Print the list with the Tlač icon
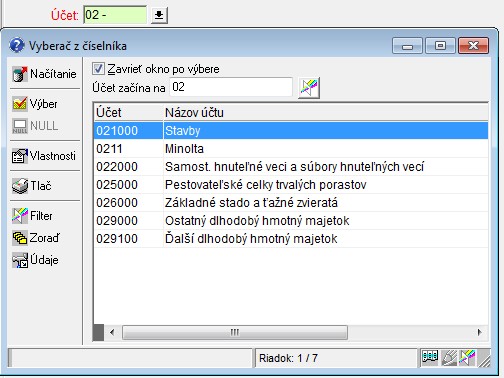The height and width of the screenshot is (378, 504). tap(20, 186)
